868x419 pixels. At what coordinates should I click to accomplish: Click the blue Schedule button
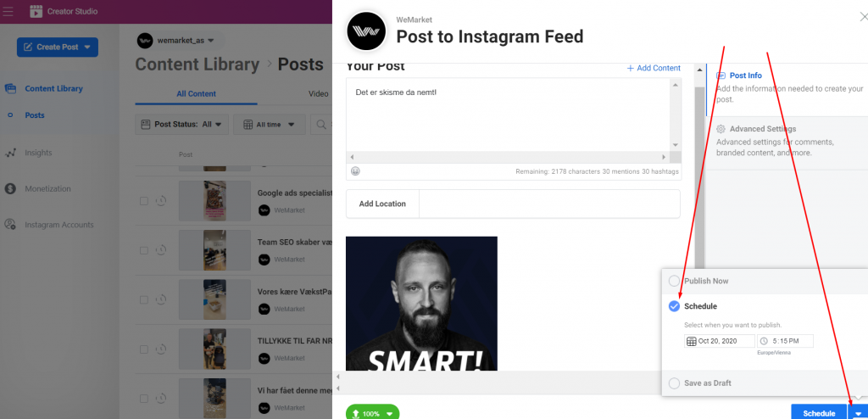click(819, 413)
